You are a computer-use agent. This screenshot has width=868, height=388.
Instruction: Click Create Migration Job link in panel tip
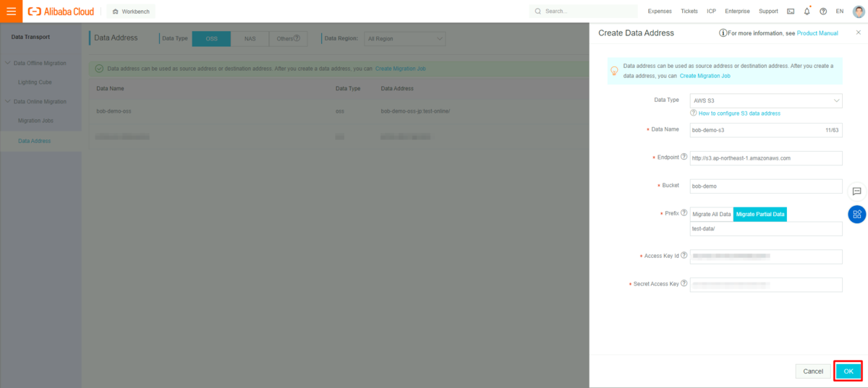click(x=705, y=76)
